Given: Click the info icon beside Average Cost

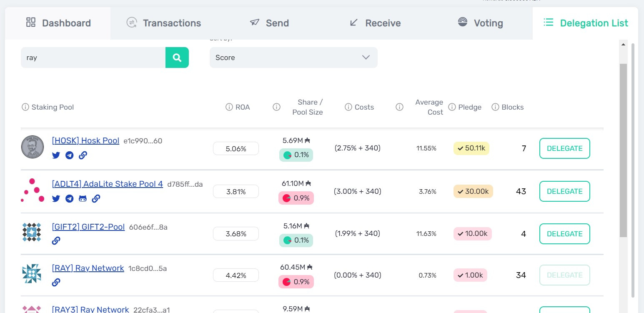Looking at the screenshot, I should [x=399, y=107].
